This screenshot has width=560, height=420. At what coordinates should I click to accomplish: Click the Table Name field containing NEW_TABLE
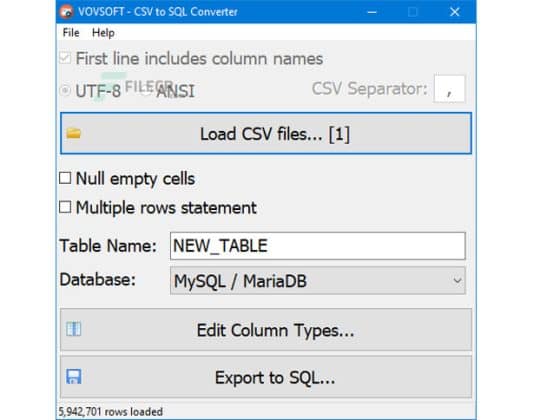click(x=318, y=246)
